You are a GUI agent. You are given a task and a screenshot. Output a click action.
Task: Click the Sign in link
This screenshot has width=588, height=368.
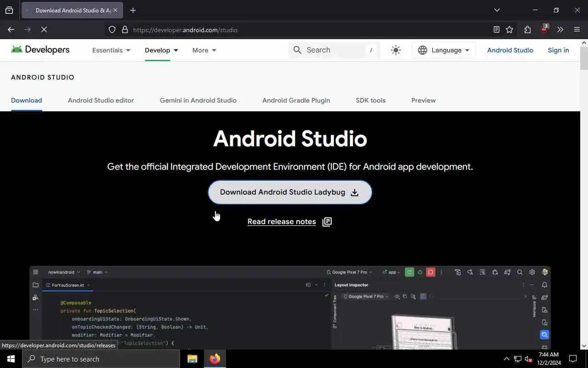click(558, 50)
